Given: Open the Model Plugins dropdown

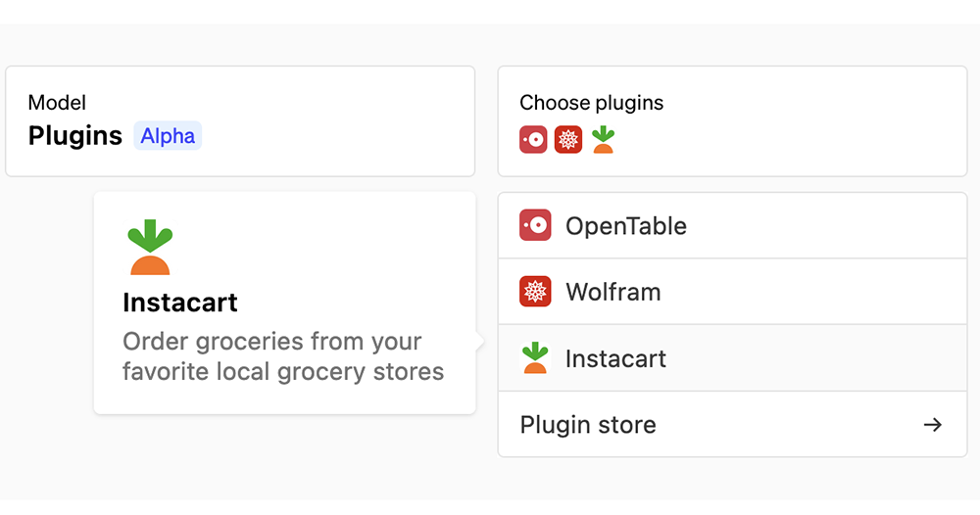Looking at the screenshot, I should (x=240, y=121).
